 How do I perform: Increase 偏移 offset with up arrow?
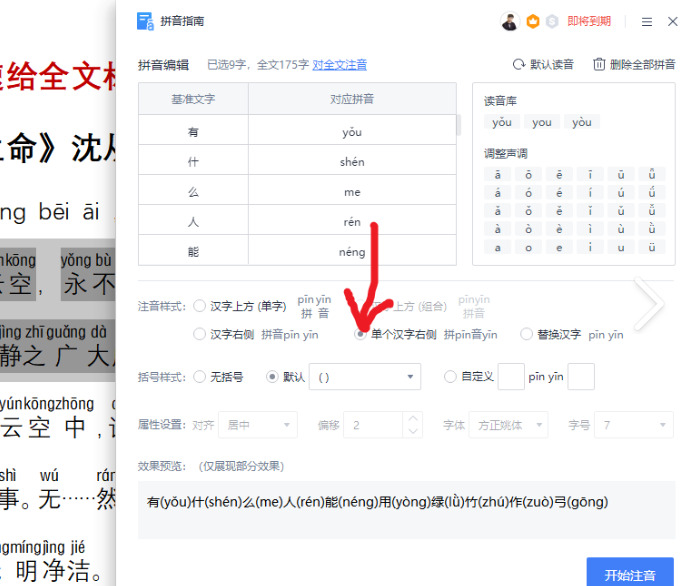click(x=413, y=418)
